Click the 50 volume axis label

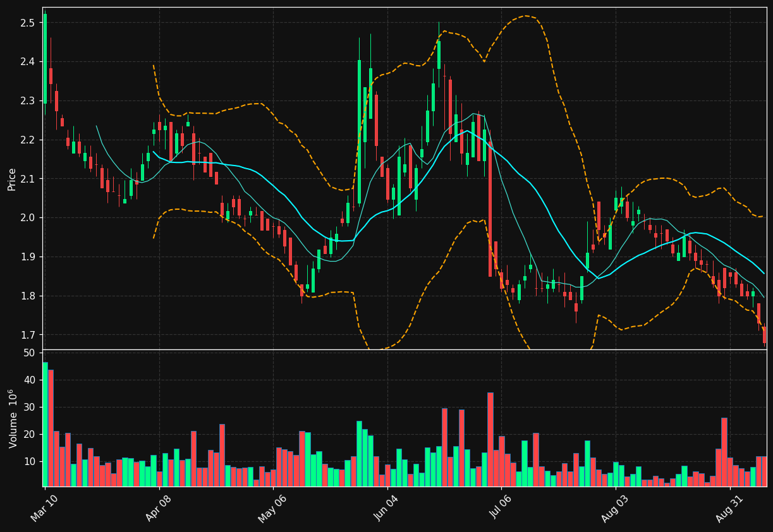click(29, 353)
